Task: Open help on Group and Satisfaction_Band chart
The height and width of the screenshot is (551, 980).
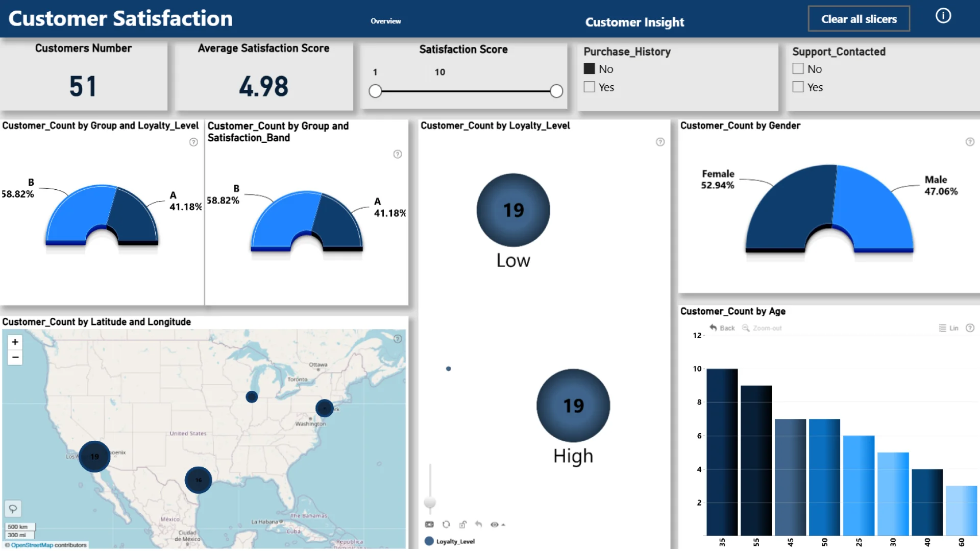Action: tap(398, 154)
